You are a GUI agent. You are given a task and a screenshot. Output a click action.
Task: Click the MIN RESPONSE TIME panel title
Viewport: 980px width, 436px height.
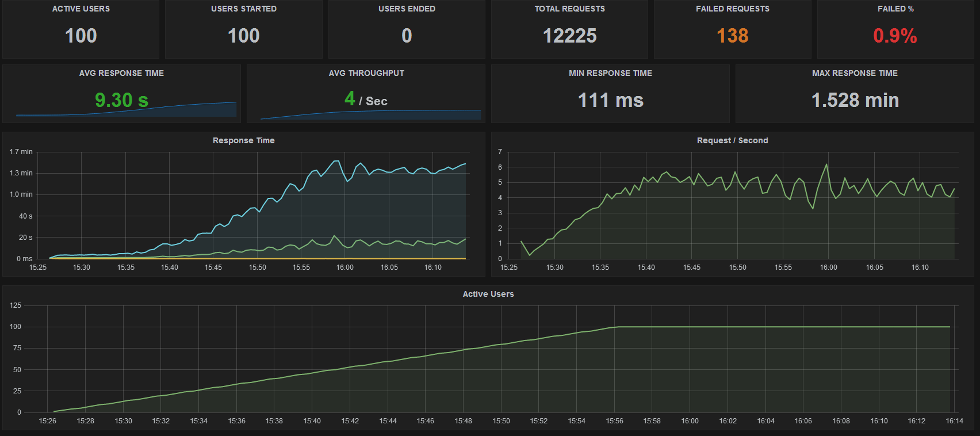(x=610, y=73)
